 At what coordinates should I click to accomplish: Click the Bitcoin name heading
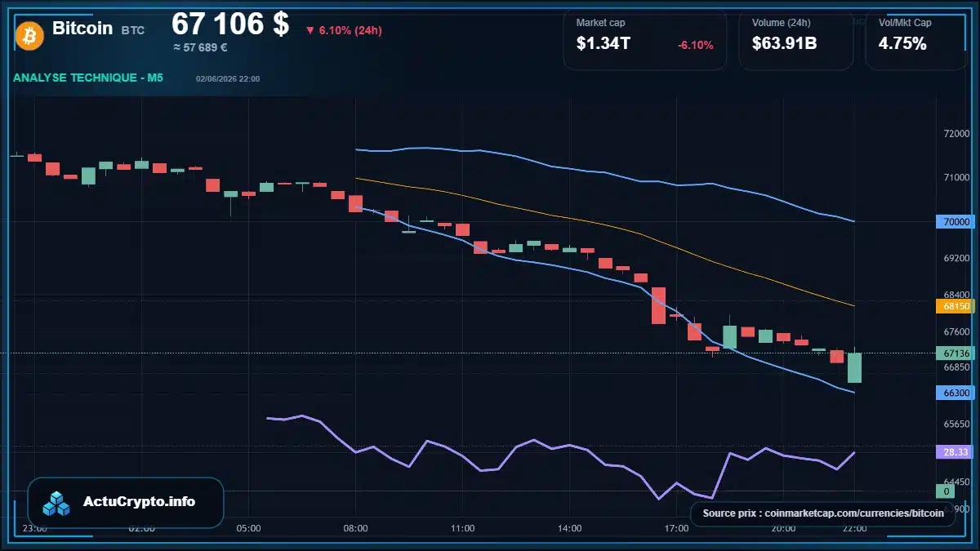coord(82,28)
